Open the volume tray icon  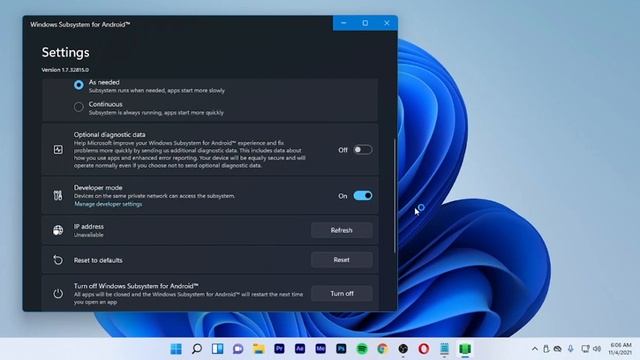597,349
